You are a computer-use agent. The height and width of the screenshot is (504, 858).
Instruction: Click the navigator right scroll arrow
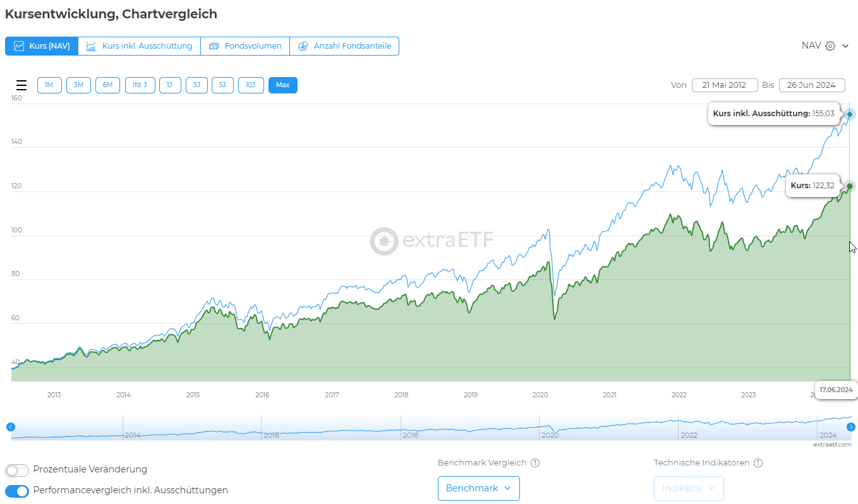(x=850, y=427)
